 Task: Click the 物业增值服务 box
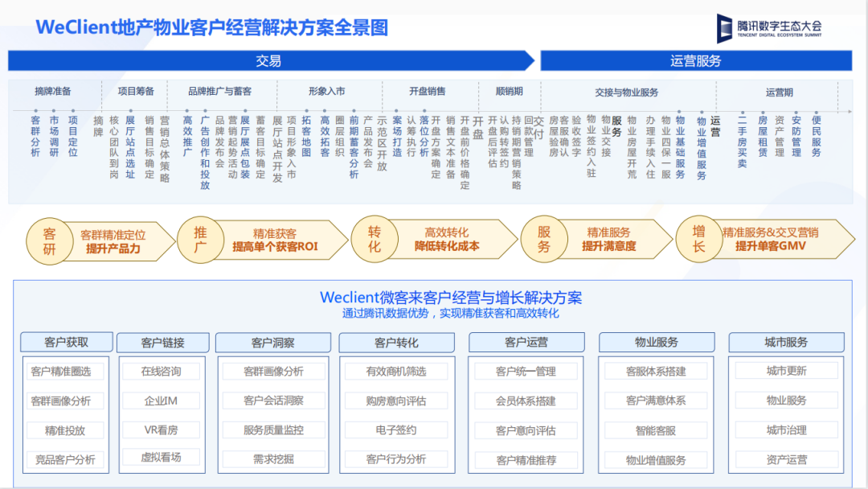[656, 460]
